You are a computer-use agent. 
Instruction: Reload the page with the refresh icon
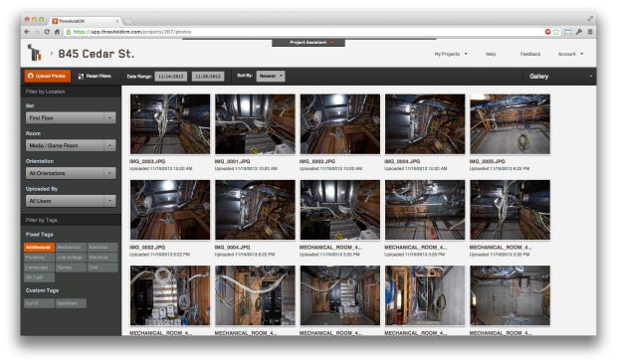(x=47, y=32)
